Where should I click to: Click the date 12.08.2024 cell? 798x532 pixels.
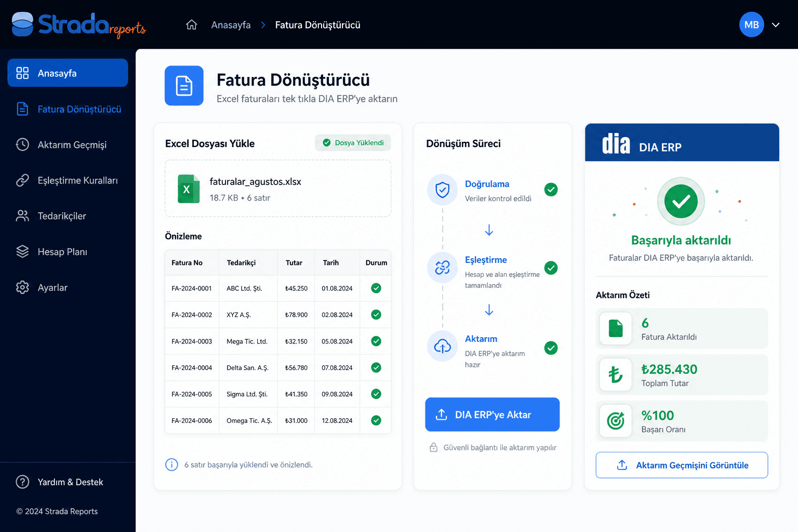337,421
